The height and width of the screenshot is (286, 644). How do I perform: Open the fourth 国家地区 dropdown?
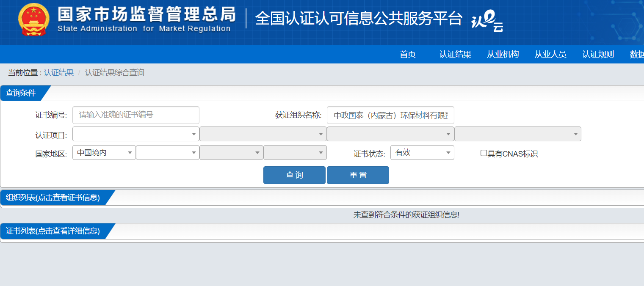(295, 153)
